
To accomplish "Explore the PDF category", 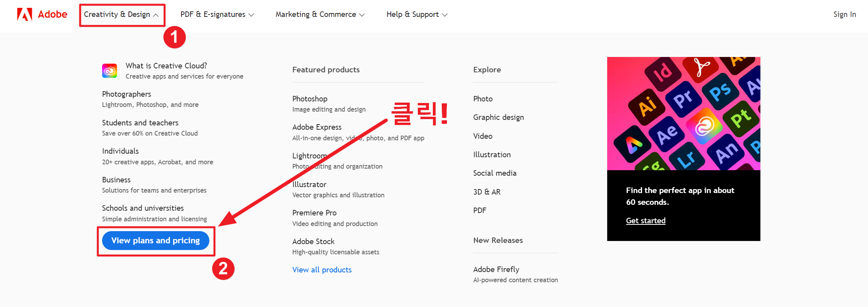I will [480, 210].
